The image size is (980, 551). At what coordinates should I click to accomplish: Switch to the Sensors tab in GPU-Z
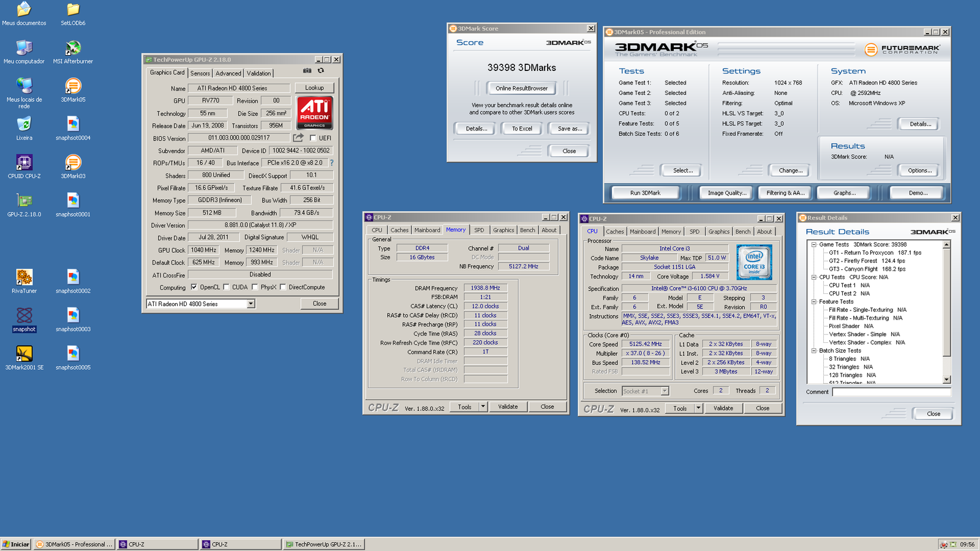(200, 73)
